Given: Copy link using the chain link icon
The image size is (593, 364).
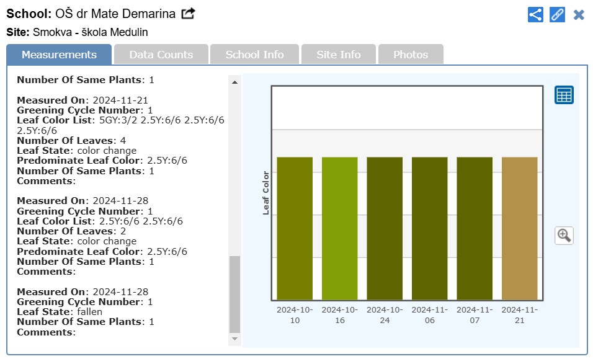Looking at the screenshot, I should tap(557, 14).
